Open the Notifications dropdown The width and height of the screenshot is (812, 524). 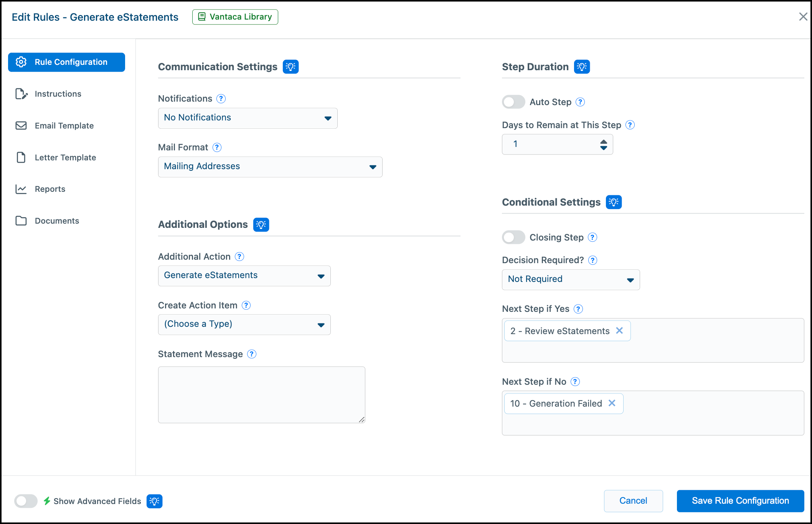point(248,118)
